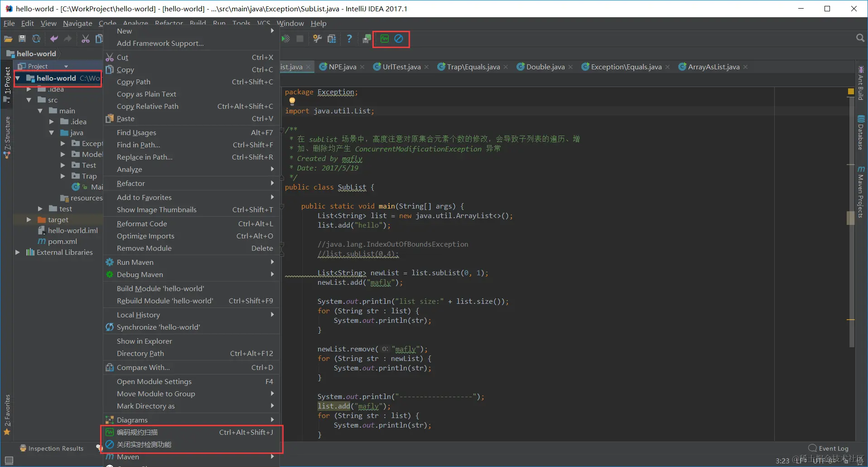The image size is (868, 467).
Task: Select the Undo arrow toolbar icon
Action: click(x=53, y=39)
